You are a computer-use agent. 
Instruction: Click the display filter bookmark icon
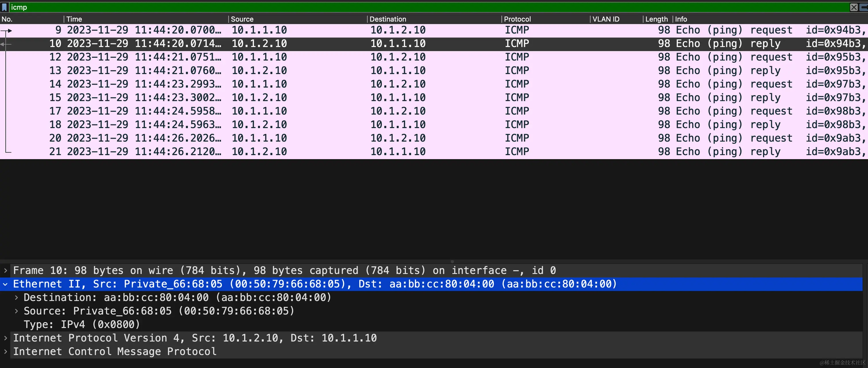tap(4, 7)
